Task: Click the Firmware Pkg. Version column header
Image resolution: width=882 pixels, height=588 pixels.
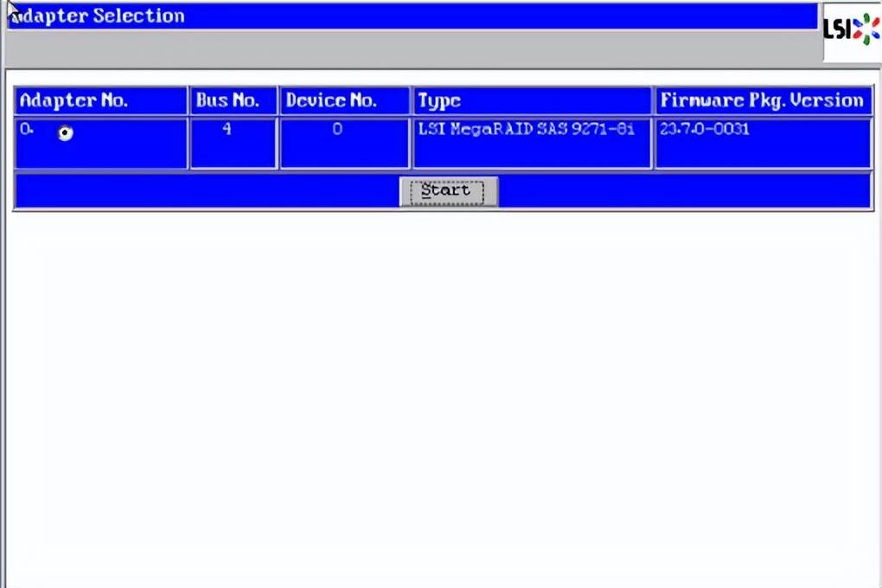Action: (762, 100)
